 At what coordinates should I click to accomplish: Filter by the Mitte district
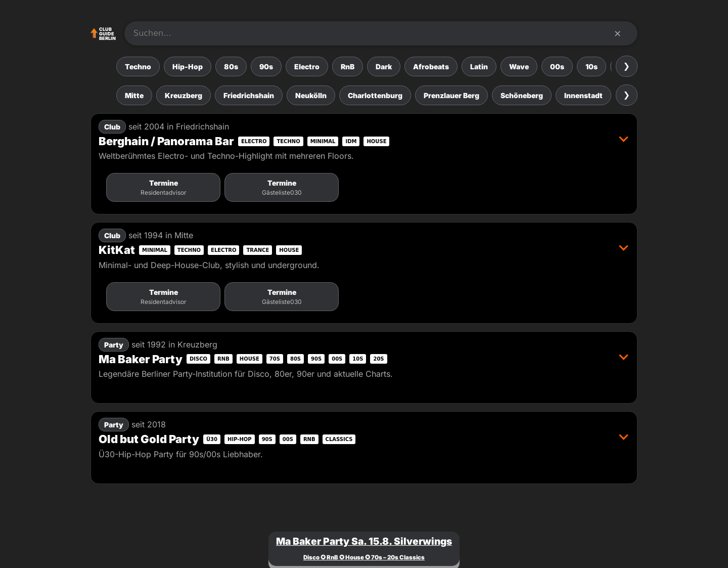point(134,96)
